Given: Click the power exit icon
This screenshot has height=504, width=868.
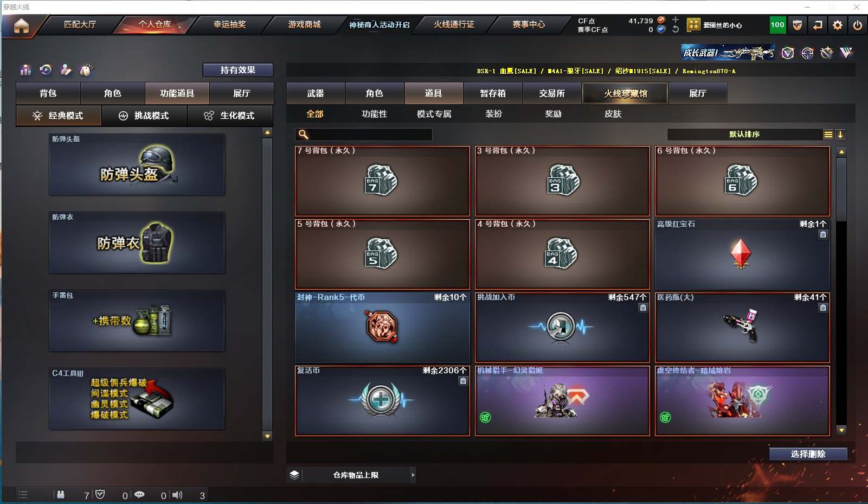Looking at the screenshot, I should pyautogui.click(x=858, y=25).
